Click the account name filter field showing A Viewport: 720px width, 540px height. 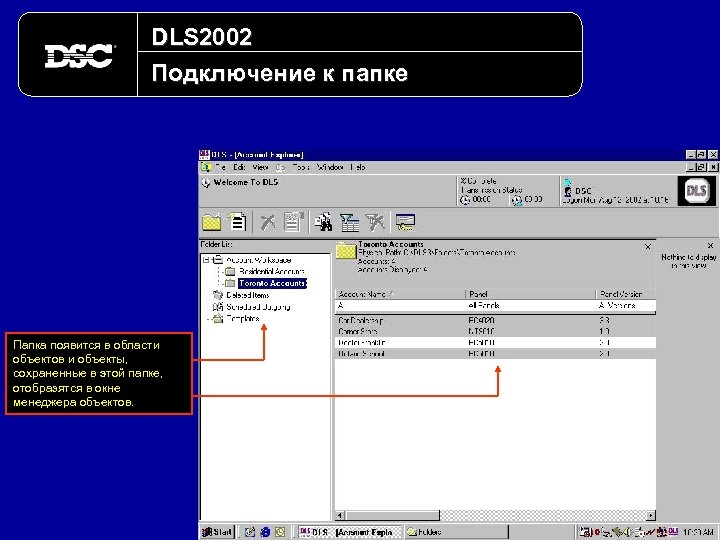[x=400, y=305]
